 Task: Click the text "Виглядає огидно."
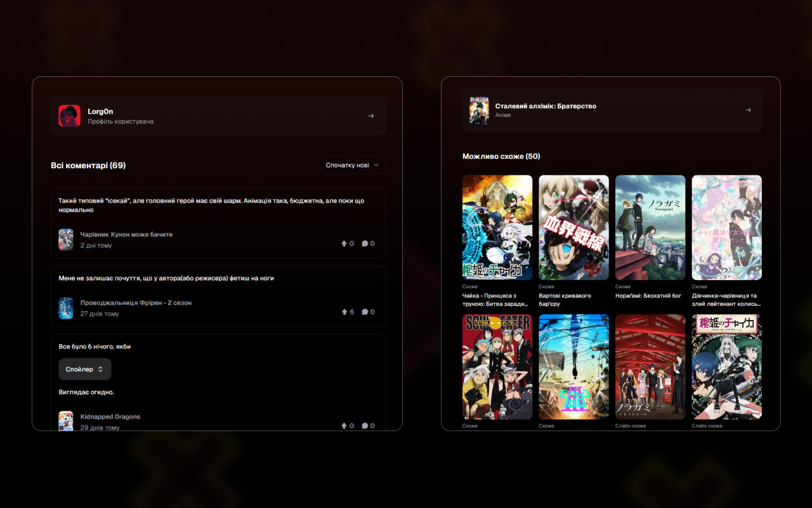click(86, 392)
